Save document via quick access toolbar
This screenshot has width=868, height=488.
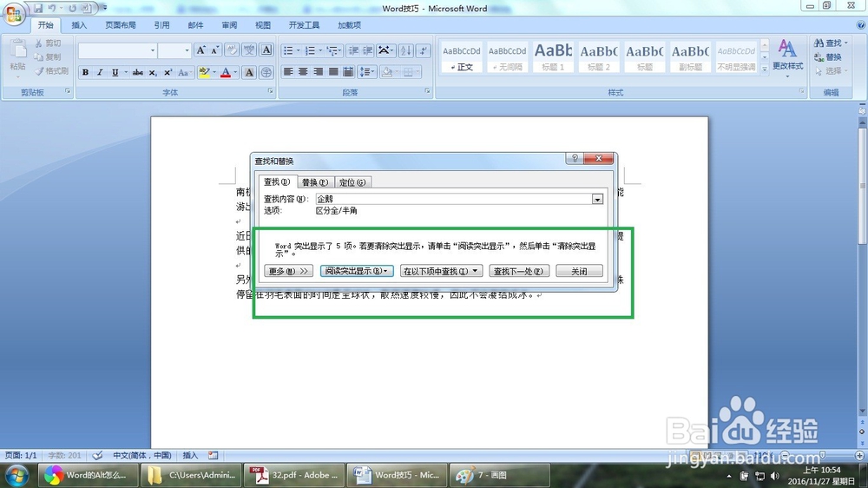pos(38,9)
